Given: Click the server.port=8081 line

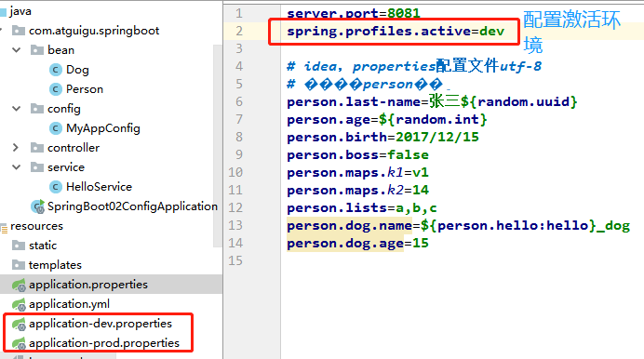Looking at the screenshot, I should [354, 14].
